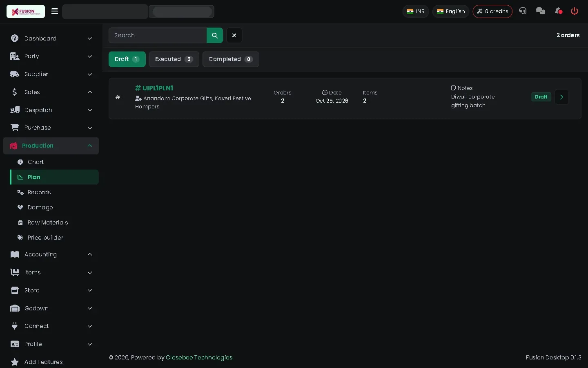
Task: Expand the Despatch menu
Action: tap(51, 110)
